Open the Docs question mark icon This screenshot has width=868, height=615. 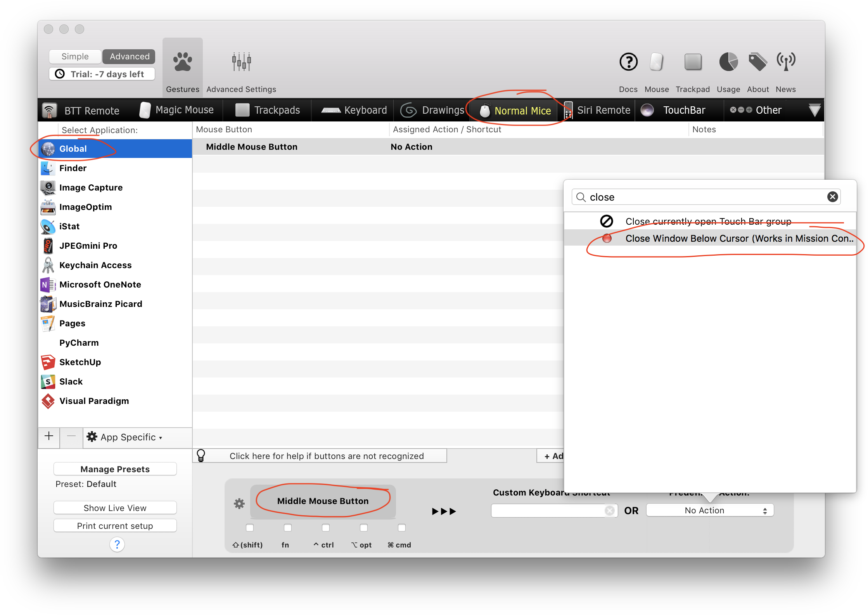[628, 62]
